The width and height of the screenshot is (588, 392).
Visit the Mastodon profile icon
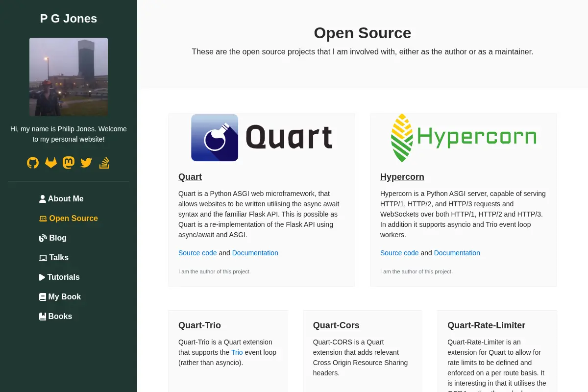[x=69, y=163]
